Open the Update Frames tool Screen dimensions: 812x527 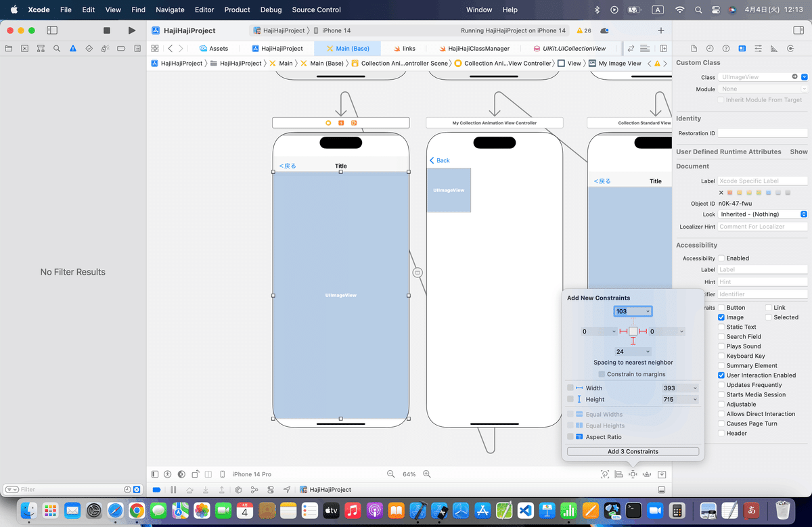click(604, 474)
